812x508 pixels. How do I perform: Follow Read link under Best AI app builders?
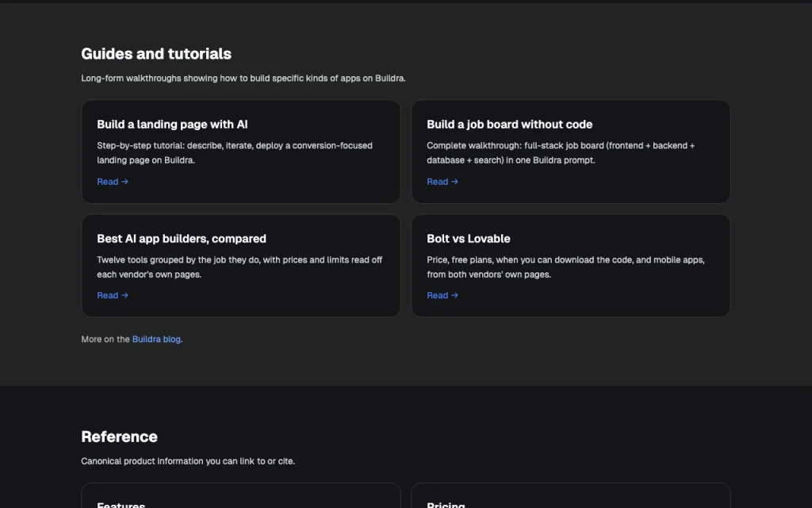113,295
